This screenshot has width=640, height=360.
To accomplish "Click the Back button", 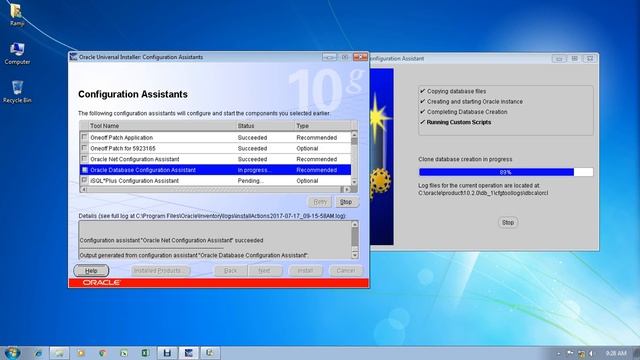I will [x=231, y=271].
